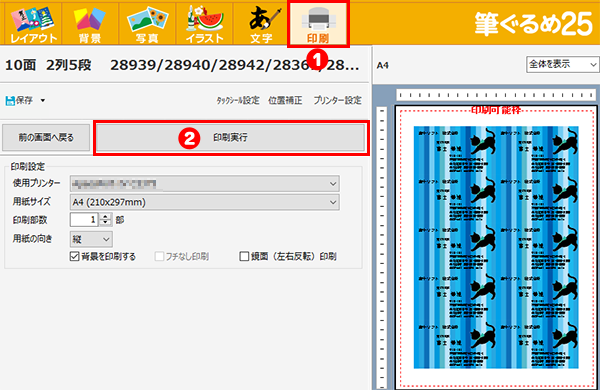The width and height of the screenshot is (600, 390).
Task: Expand the 用紙サイズ A4 dropdown
Action: point(205,202)
